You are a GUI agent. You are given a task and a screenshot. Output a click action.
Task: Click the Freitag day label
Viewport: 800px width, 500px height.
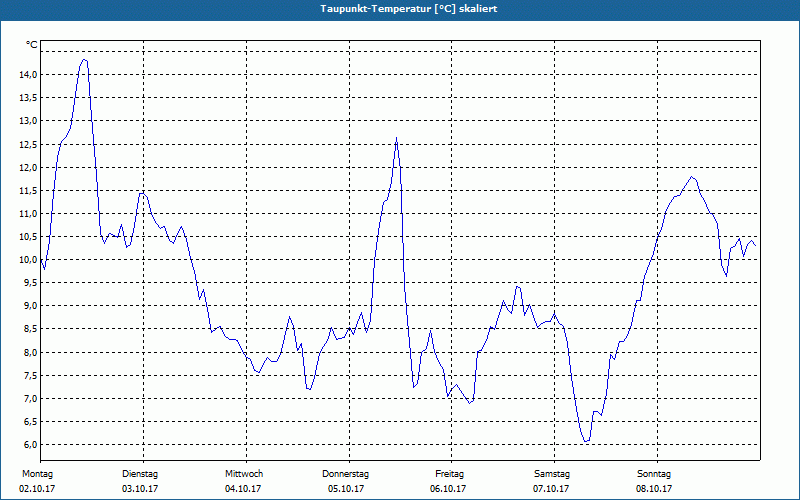click(449, 474)
